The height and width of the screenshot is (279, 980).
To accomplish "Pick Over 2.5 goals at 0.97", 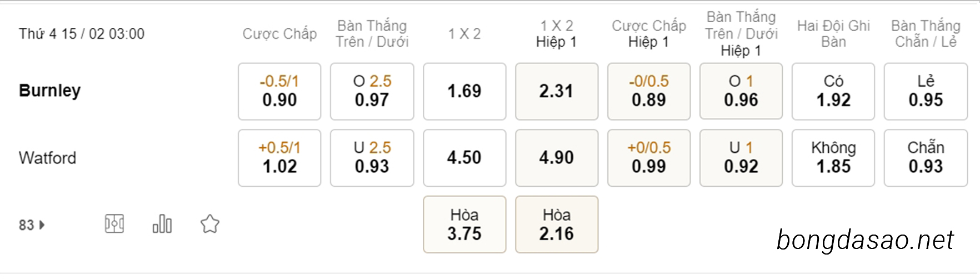I will point(372,91).
